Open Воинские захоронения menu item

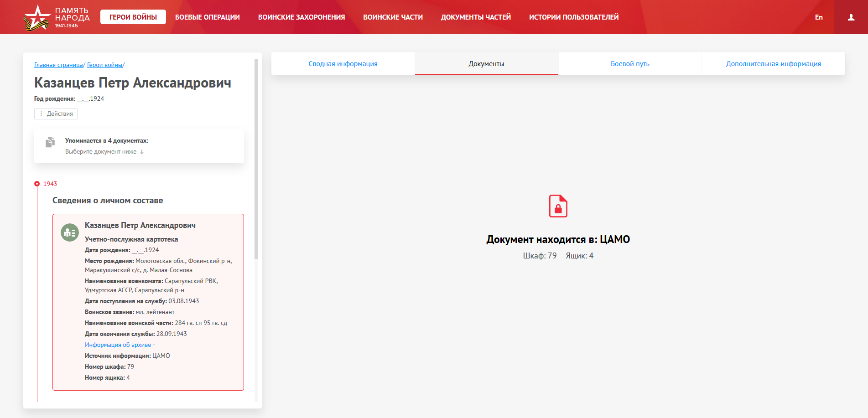[x=301, y=17]
